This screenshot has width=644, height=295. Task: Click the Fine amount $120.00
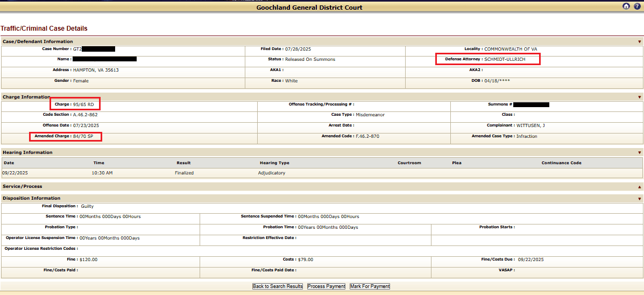pyautogui.click(x=88, y=259)
